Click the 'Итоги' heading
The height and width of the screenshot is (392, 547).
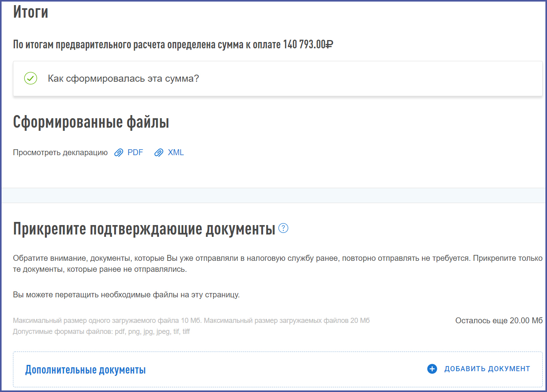[x=31, y=12]
